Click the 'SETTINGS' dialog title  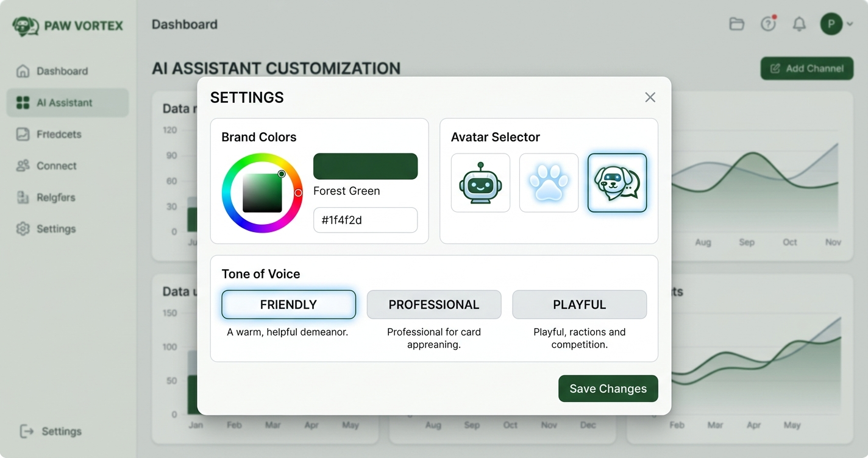[x=247, y=97]
